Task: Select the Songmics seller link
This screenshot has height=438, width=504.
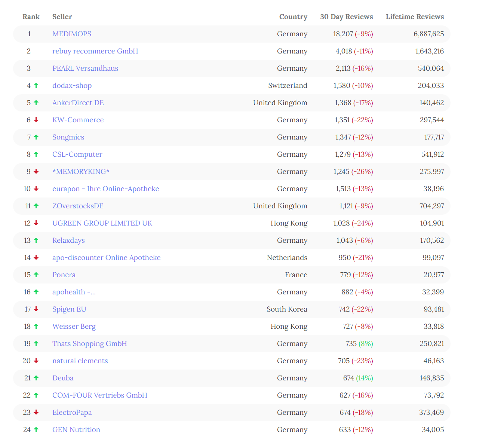Action: pyautogui.click(x=68, y=137)
